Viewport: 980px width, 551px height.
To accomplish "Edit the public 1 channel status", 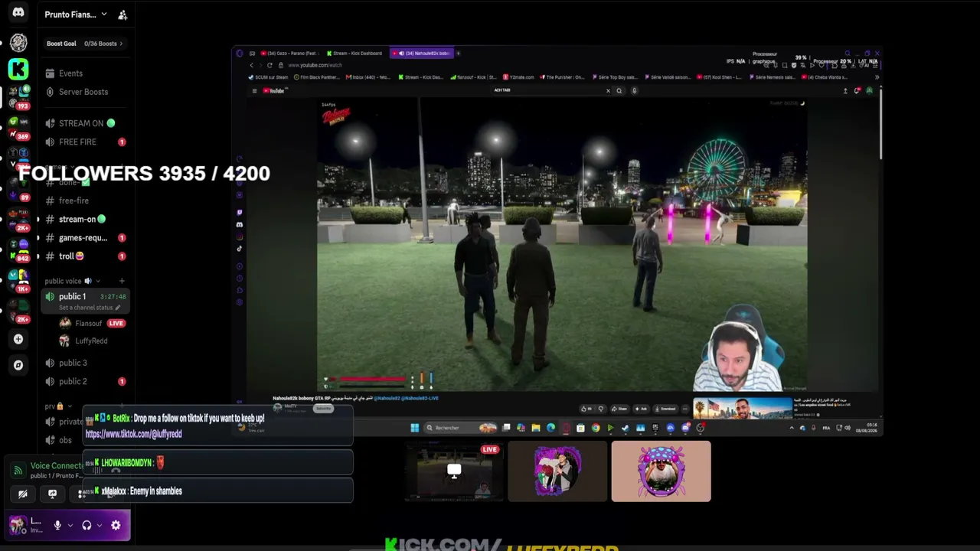I will tap(90, 308).
